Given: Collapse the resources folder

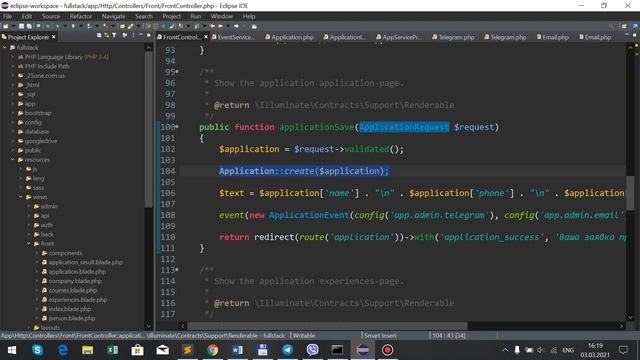Looking at the screenshot, I should coord(13,160).
